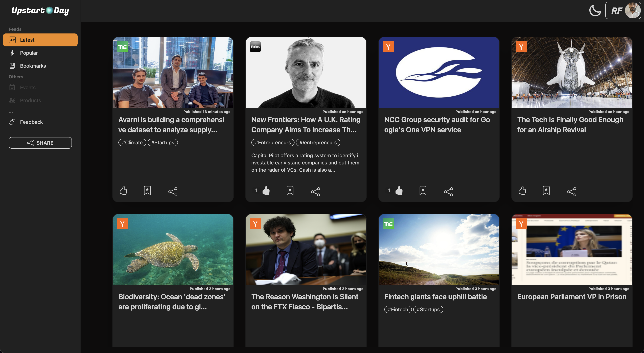This screenshot has height=353, width=644.
Task: Click the Capital Pilot description text
Action: click(x=305, y=163)
